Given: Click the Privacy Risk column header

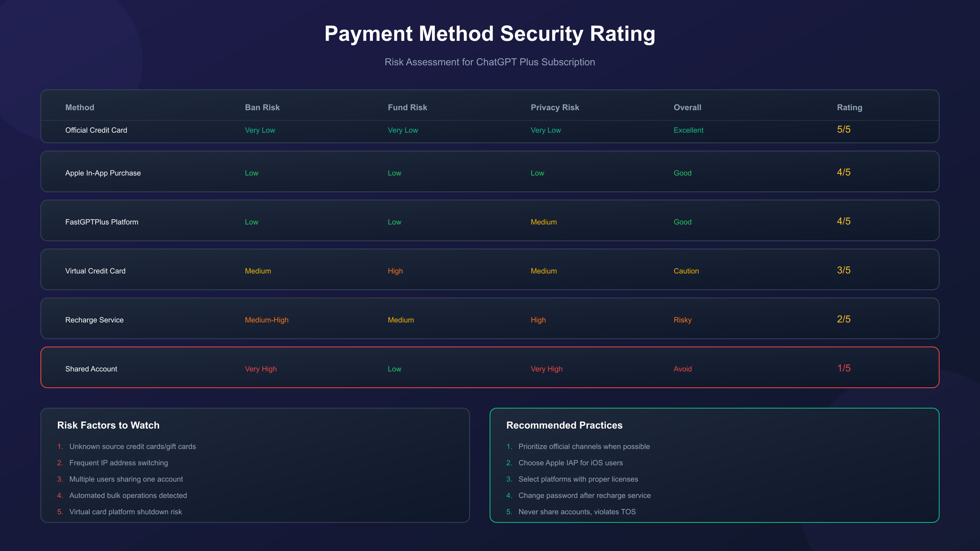Looking at the screenshot, I should pyautogui.click(x=555, y=107).
